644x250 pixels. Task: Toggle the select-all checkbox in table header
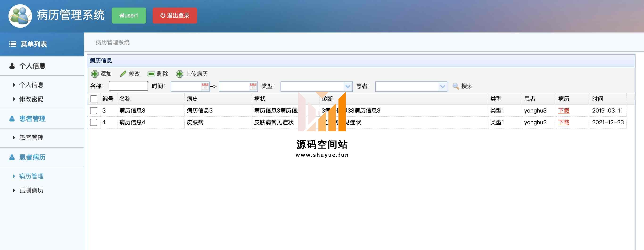pyautogui.click(x=94, y=99)
